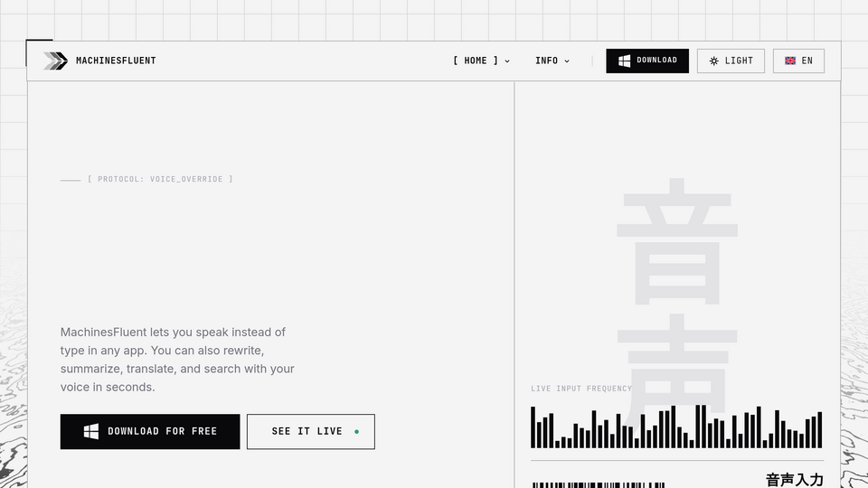Click the MACHINESFLUENT brand name
Image resolution: width=868 pixels, height=488 pixels.
click(x=116, y=61)
